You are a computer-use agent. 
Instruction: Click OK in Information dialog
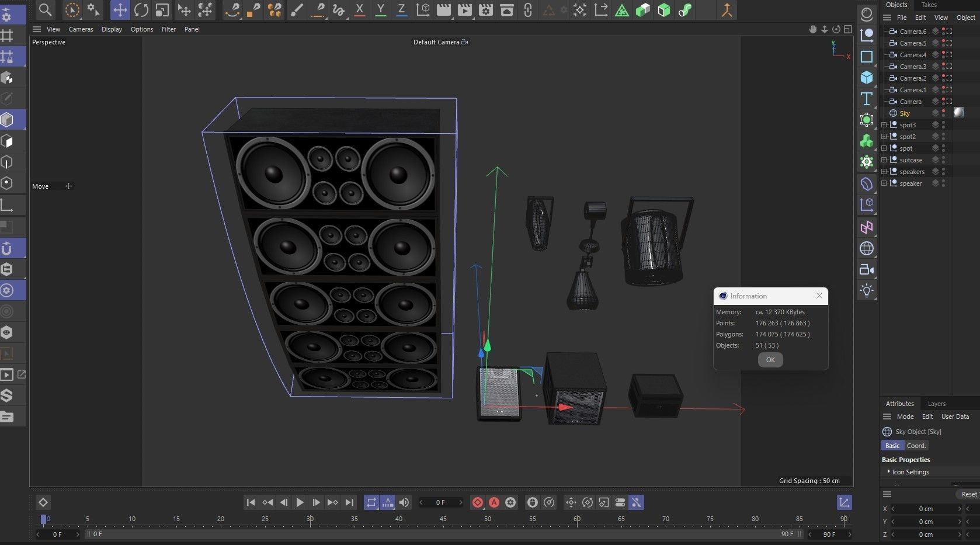(770, 360)
